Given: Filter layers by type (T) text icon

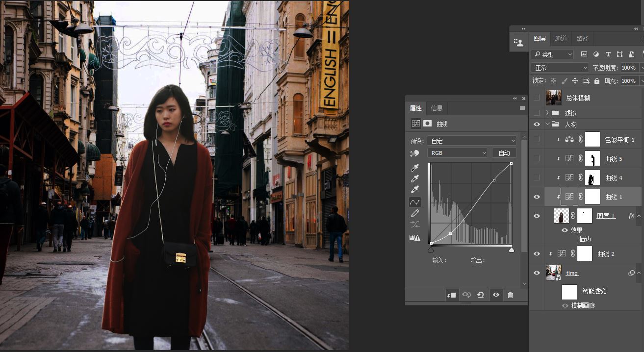Looking at the screenshot, I should (x=608, y=54).
